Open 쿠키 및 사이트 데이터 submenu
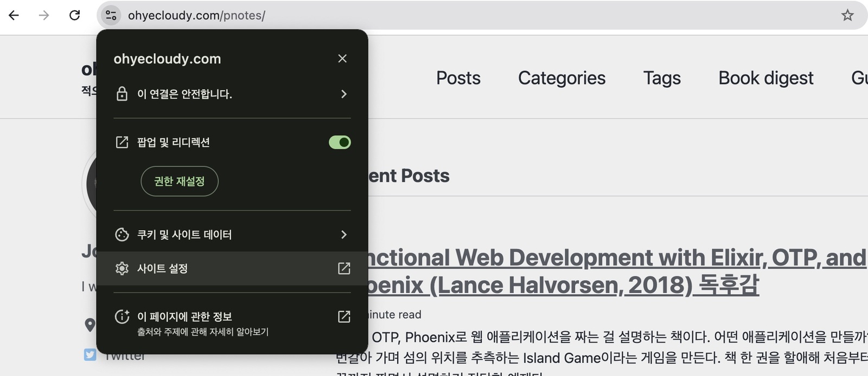Screen dimensions: 868x376 coord(232,235)
